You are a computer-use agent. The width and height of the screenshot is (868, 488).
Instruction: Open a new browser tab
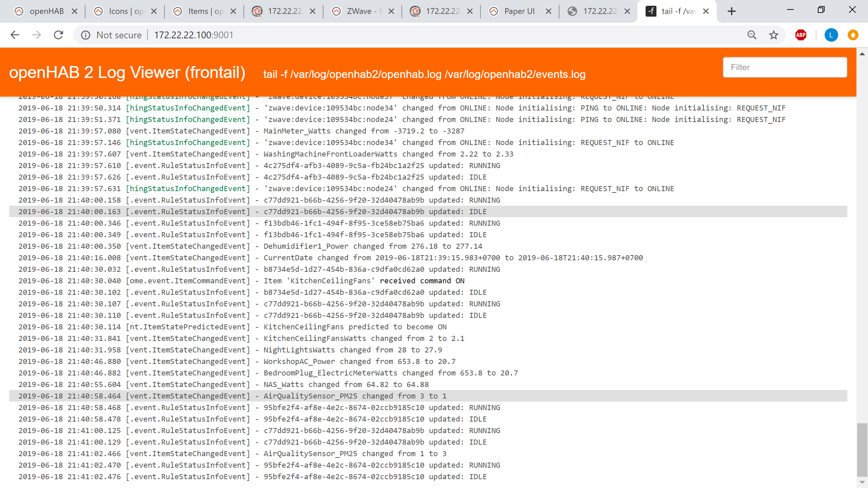coord(731,11)
